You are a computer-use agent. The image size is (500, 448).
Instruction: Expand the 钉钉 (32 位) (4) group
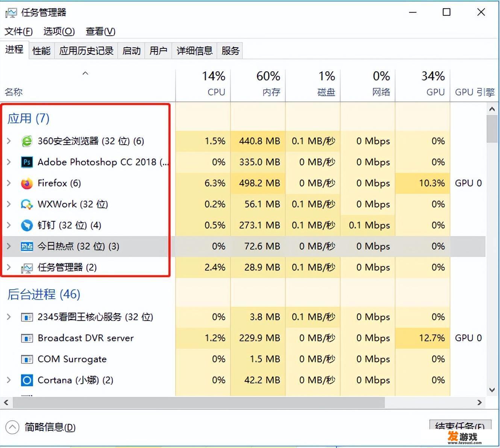[9, 225]
